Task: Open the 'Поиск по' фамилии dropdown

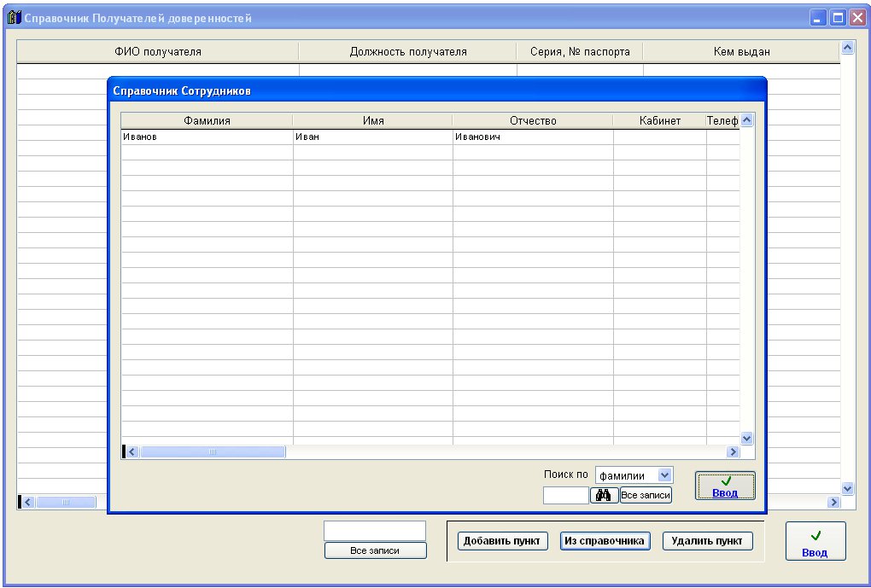Action: [665, 475]
